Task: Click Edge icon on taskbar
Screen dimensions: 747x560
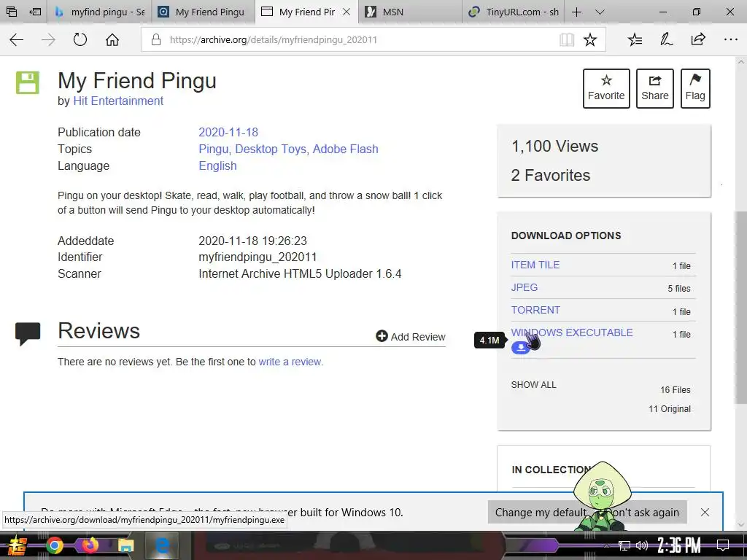Action: [x=162, y=545]
